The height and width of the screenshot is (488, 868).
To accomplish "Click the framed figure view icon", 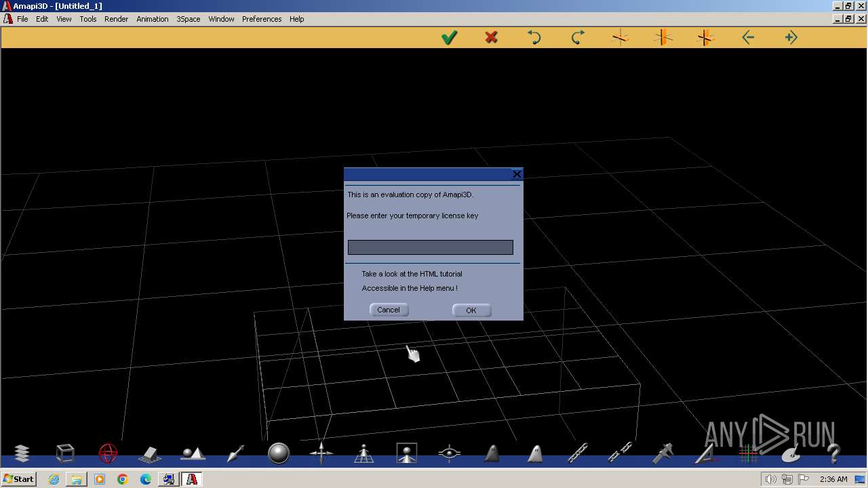I will tap(407, 453).
